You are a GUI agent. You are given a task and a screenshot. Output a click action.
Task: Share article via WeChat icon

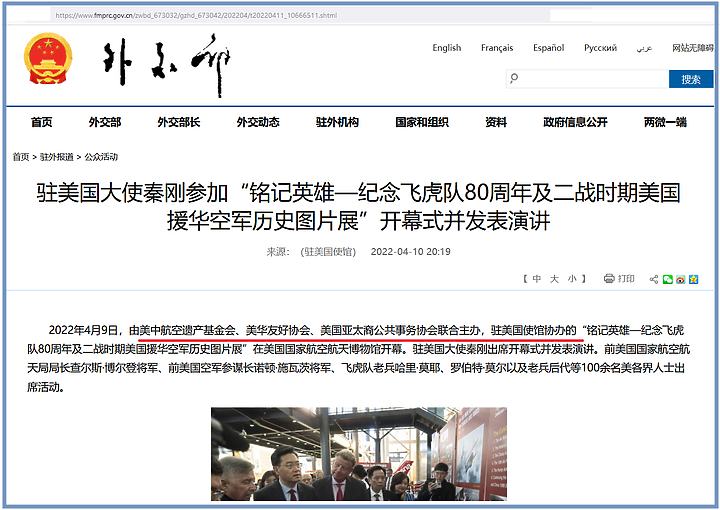pyautogui.click(x=668, y=279)
